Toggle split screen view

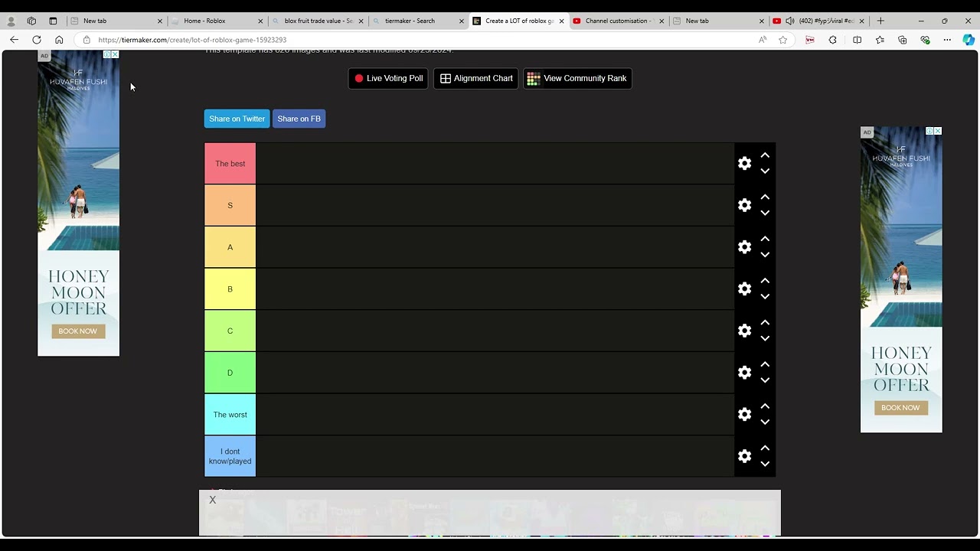click(x=857, y=40)
